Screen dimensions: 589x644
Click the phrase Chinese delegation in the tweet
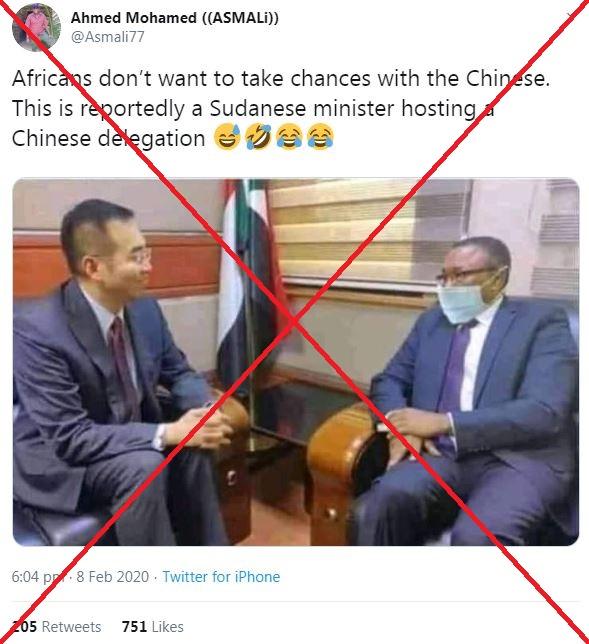pos(108,138)
